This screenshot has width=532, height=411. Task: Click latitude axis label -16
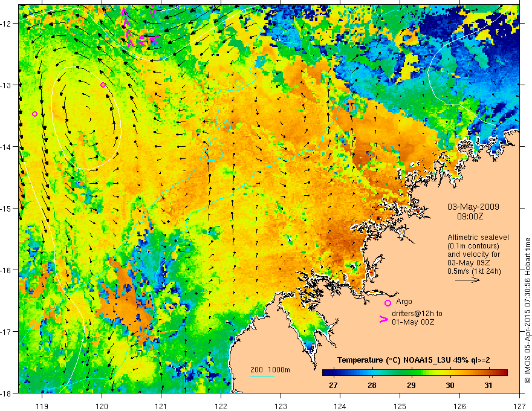point(7,270)
